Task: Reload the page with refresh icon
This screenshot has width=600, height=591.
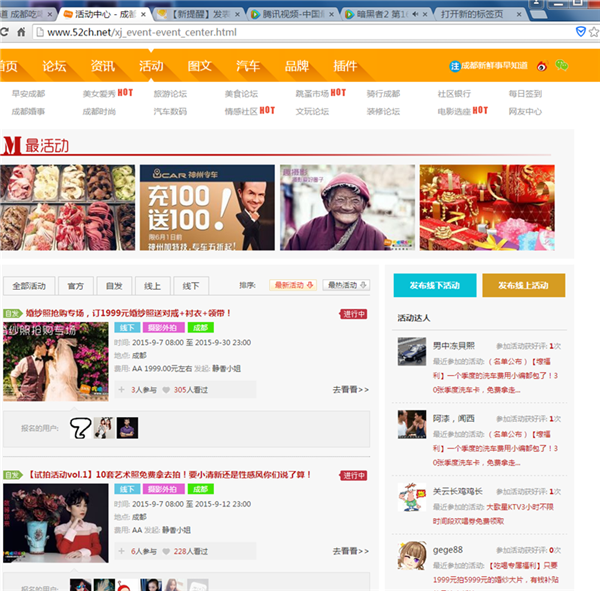Action: (x=4, y=32)
